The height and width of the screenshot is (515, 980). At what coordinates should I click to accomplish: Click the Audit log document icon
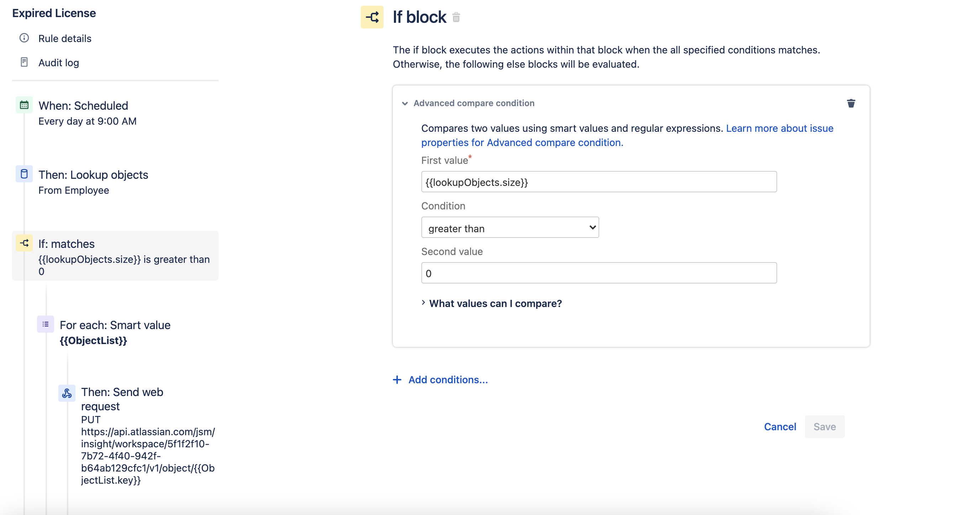pos(24,62)
